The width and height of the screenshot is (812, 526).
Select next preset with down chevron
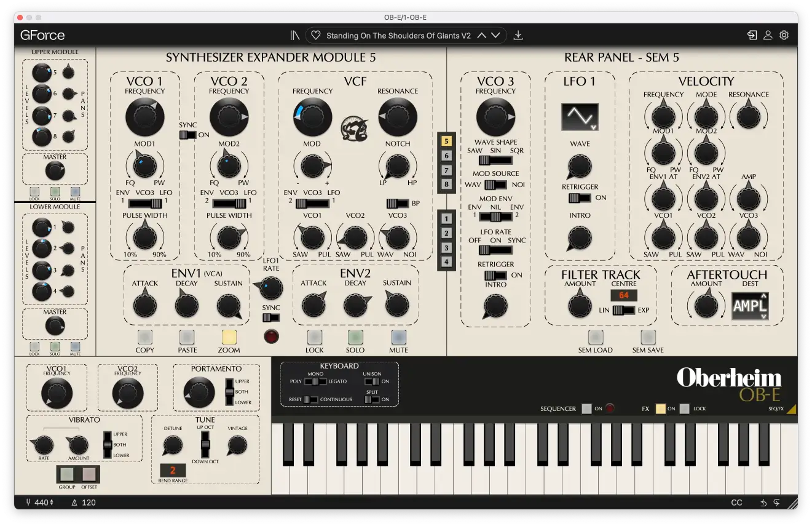coord(495,35)
